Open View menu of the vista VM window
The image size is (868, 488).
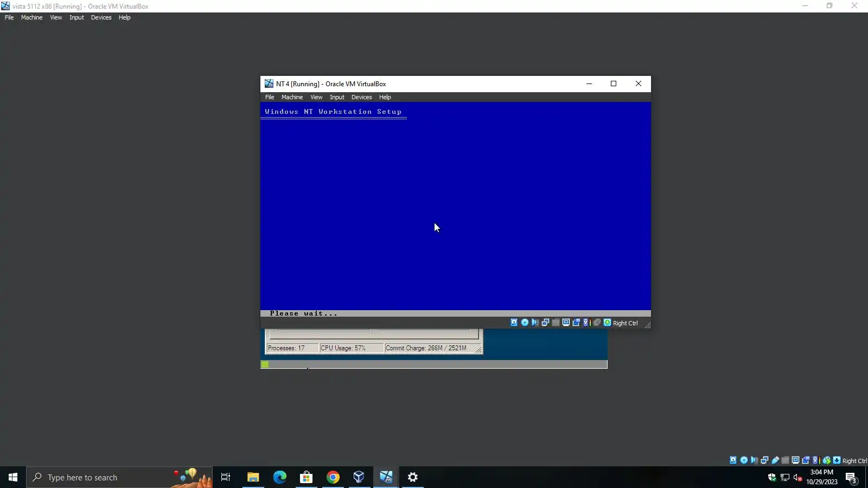(56, 17)
